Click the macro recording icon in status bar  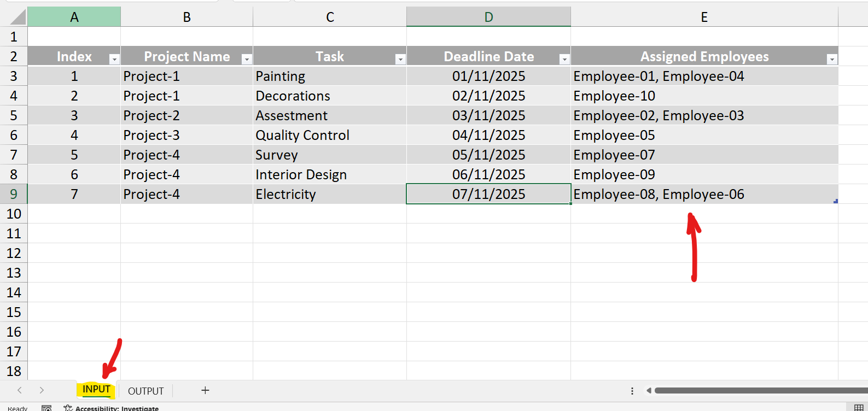tap(46, 408)
